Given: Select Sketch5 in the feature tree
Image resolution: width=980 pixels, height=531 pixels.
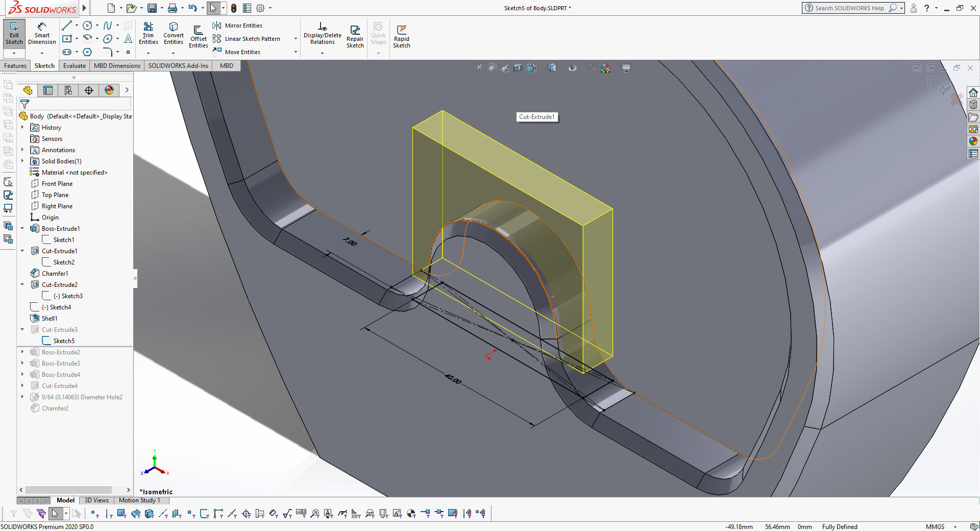Looking at the screenshot, I should [64, 341].
